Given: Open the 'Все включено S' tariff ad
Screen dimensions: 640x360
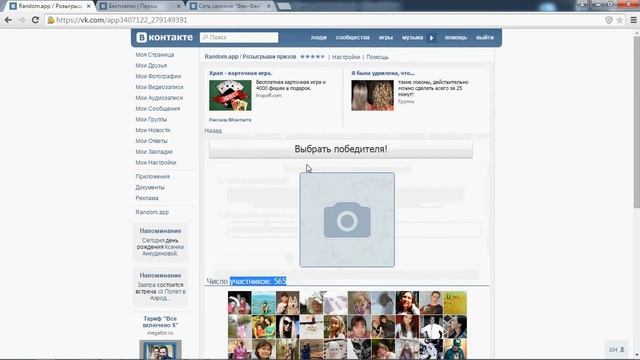Looking at the screenshot, I should [160, 322].
